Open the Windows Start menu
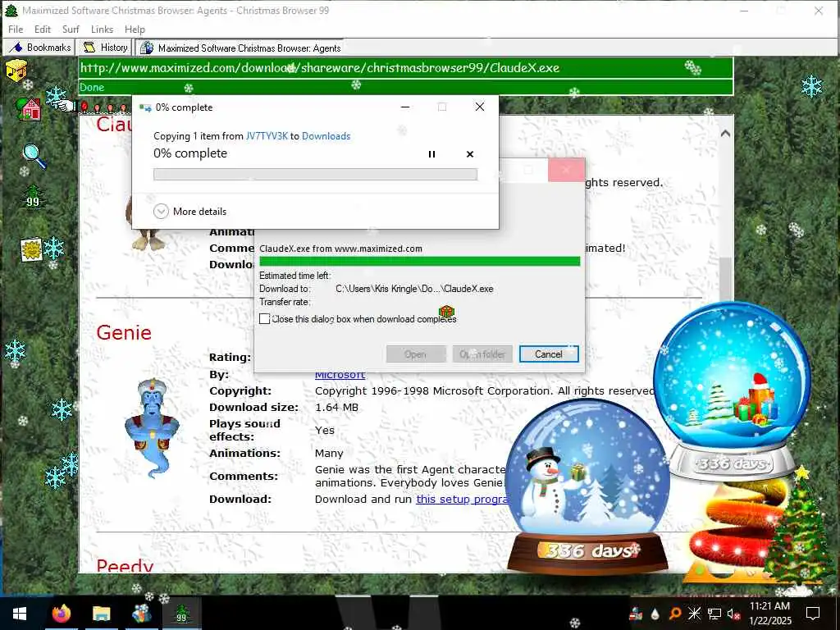840x630 pixels. click(20, 614)
